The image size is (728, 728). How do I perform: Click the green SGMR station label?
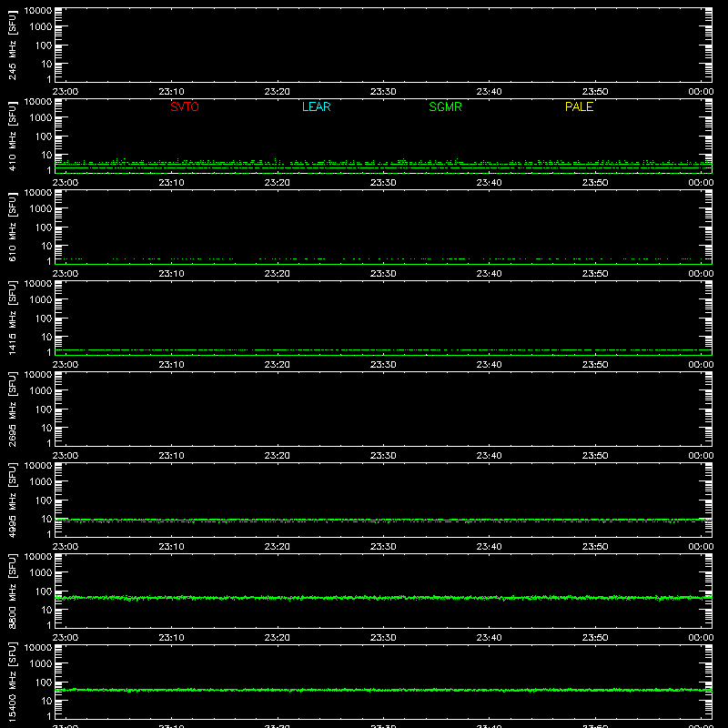coord(445,106)
